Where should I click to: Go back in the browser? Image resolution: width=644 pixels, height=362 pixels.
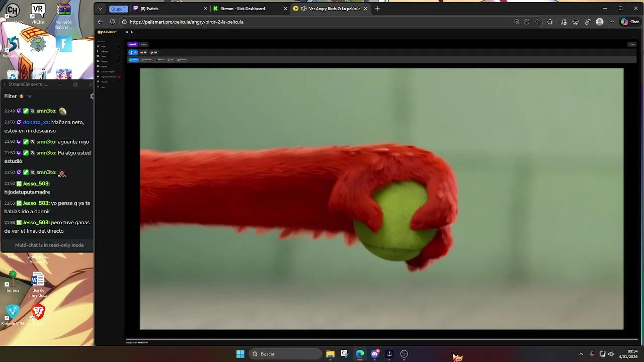coord(100,22)
